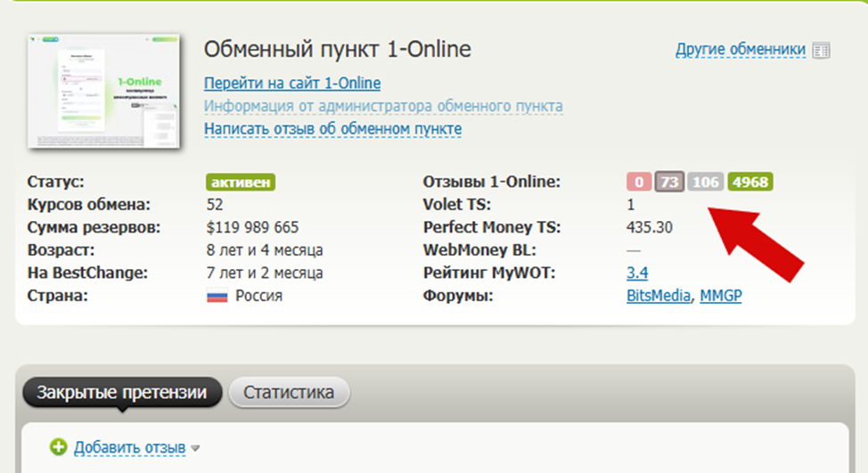Image resolution: width=868 pixels, height=473 pixels.
Task: Click the green активен status badge
Action: 241,182
